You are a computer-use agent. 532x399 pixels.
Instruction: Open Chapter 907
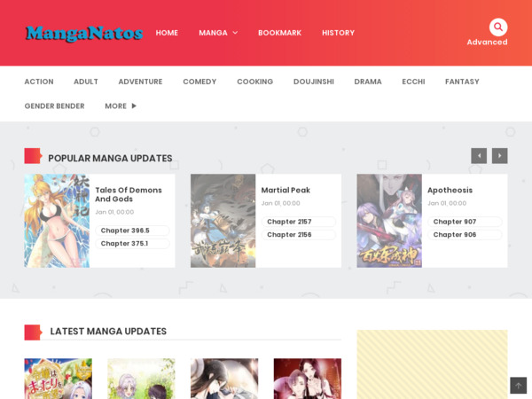tap(465, 222)
